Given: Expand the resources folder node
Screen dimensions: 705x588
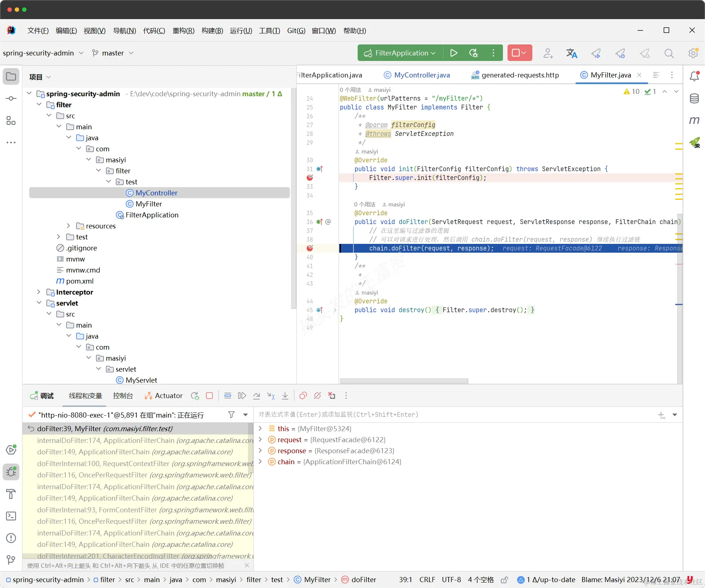Looking at the screenshot, I should [68, 226].
